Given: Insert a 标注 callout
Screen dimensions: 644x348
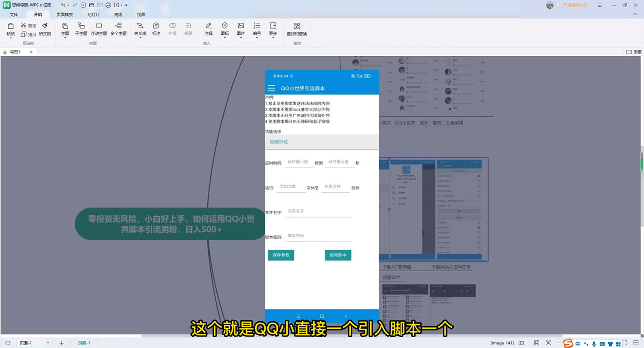Looking at the screenshot, I should [x=156, y=29].
